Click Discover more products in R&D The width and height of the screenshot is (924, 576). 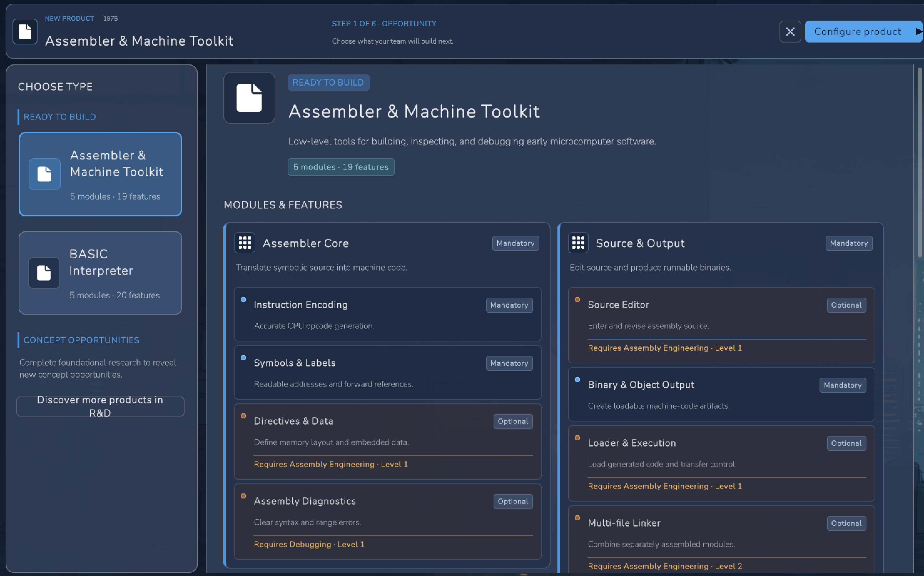(100, 407)
